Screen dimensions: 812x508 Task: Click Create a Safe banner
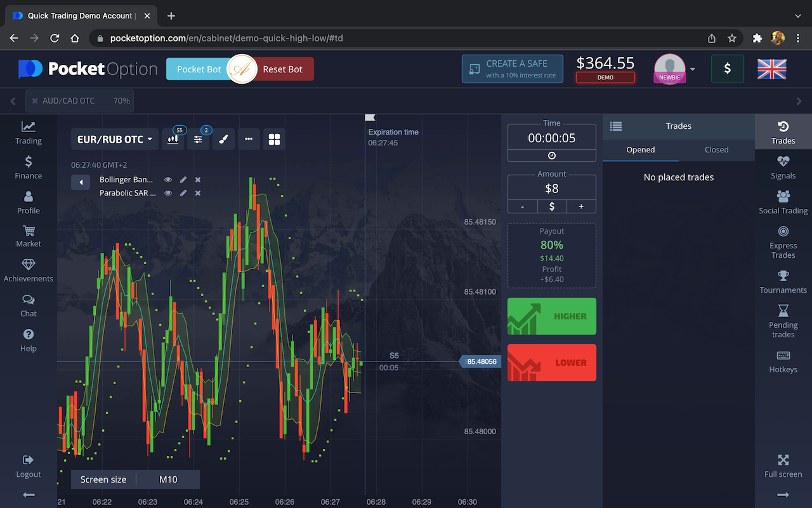pos(513,69)
